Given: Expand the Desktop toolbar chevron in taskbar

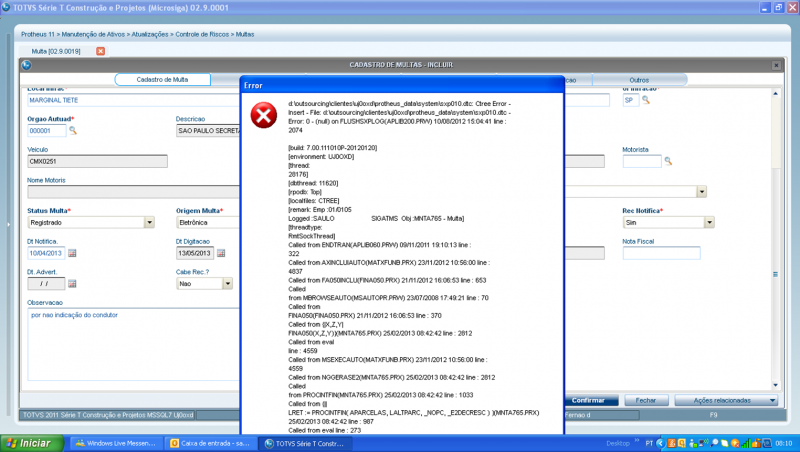Looking at the screenshot, I should click(x=637, y=440).
